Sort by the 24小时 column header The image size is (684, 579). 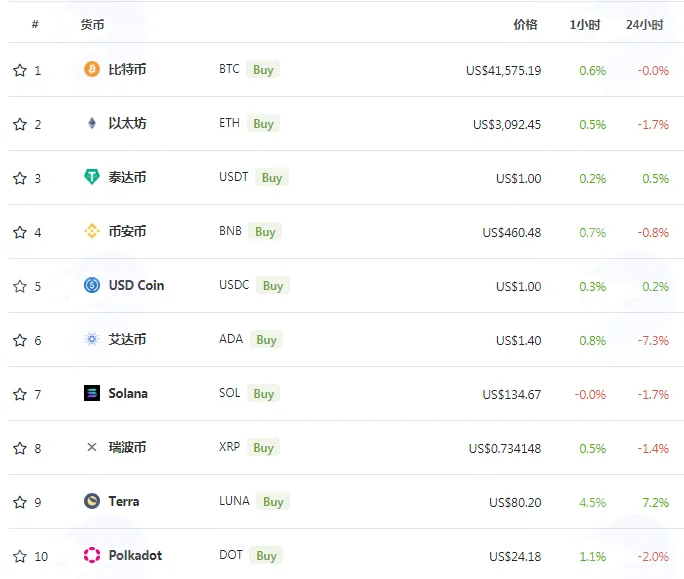click(x=644, y=24)
